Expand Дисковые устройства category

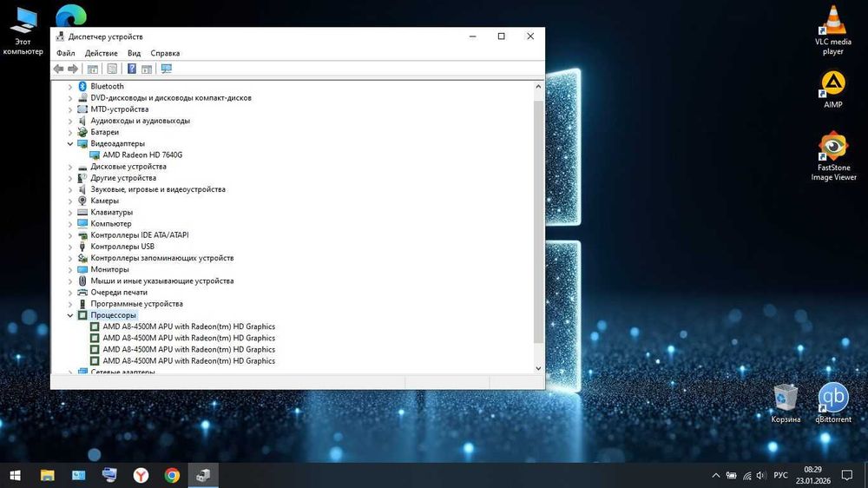click(x=70, y=167)
